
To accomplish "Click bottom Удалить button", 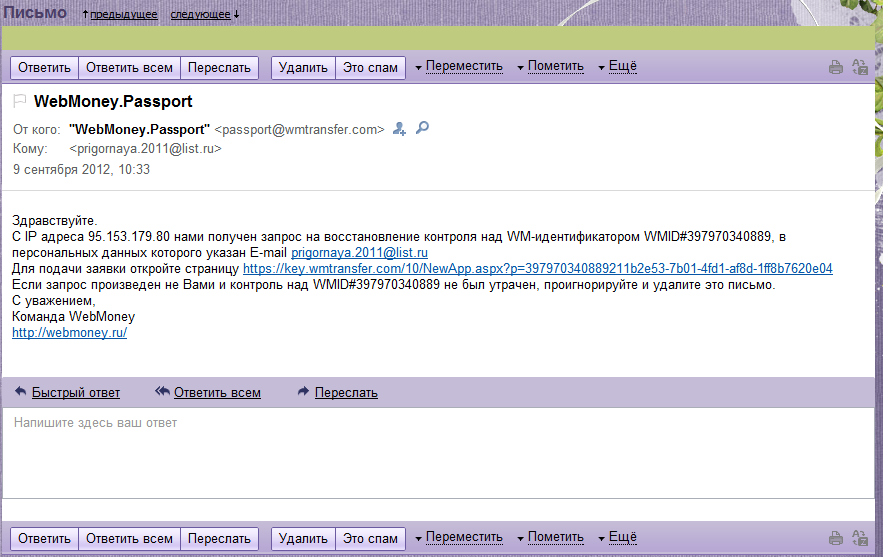I will point(303,538).
